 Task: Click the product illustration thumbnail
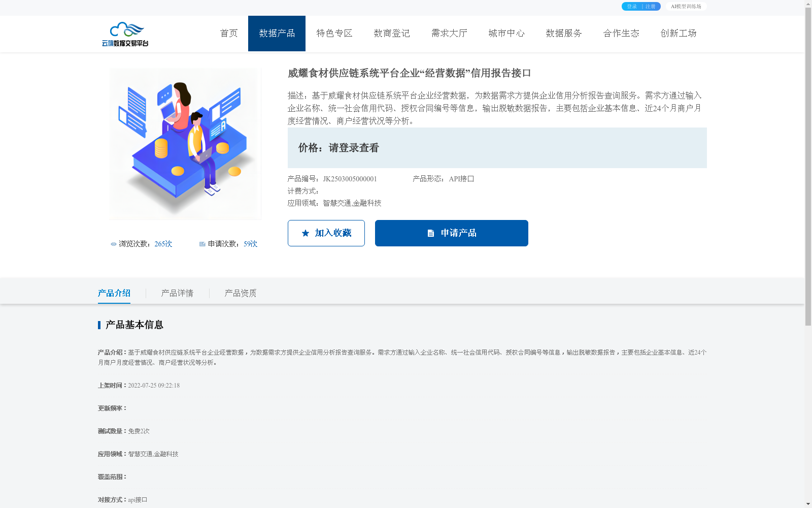[x=185, y=144]
